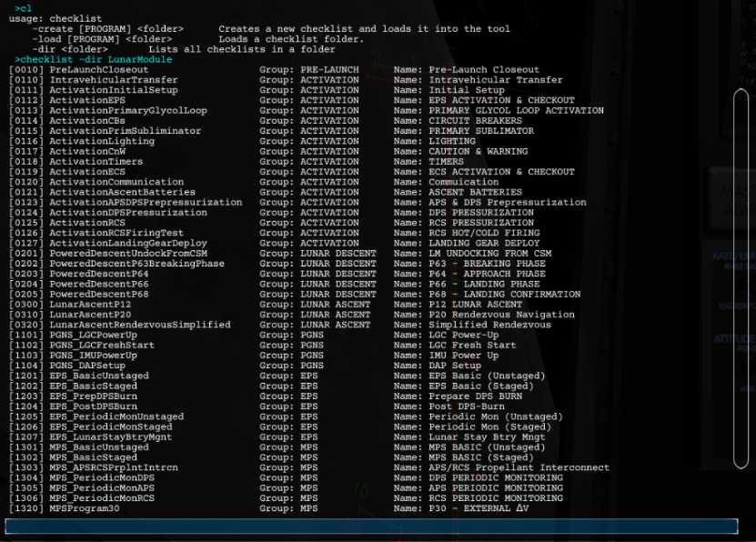The height and width of the screenshot is (542, 756).
Task: Select the LunarAscentRendezvousSimplified entry
Action: coord(139,326)
